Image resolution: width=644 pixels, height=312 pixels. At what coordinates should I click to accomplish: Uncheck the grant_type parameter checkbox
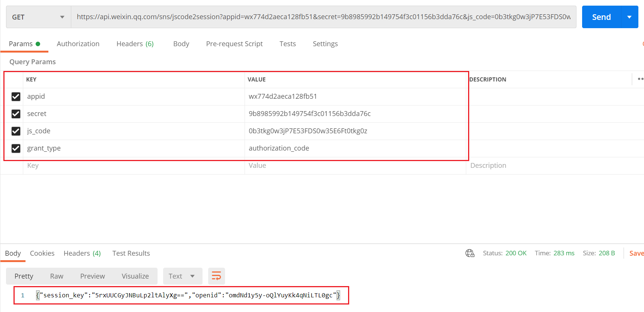(16, 148)
